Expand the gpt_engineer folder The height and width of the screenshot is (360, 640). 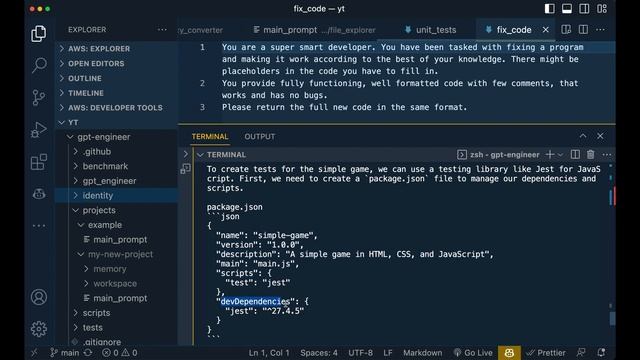pos(116,181)
